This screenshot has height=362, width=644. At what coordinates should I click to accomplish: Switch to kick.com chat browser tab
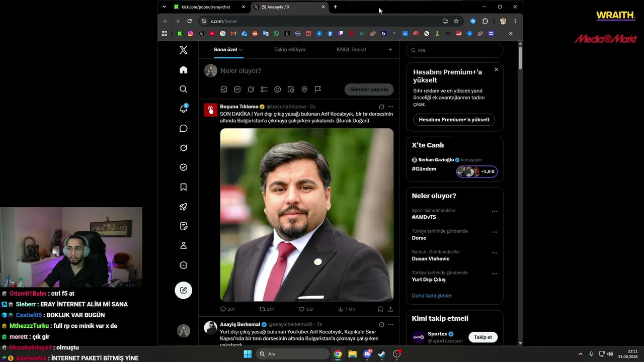210,7
